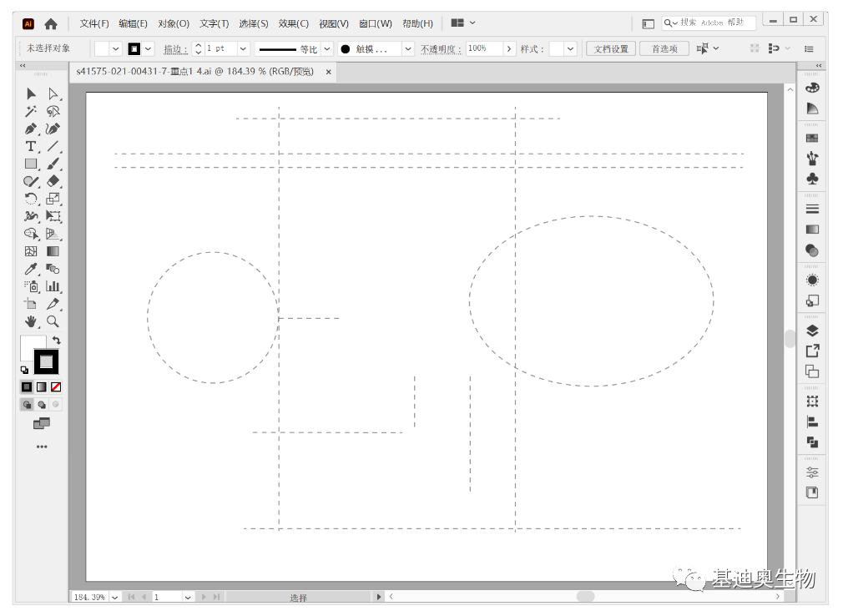Open the Layers panel icon
The height and width of the screenshot is (616, 843).
pyautogui.click(x=812, y=331)
